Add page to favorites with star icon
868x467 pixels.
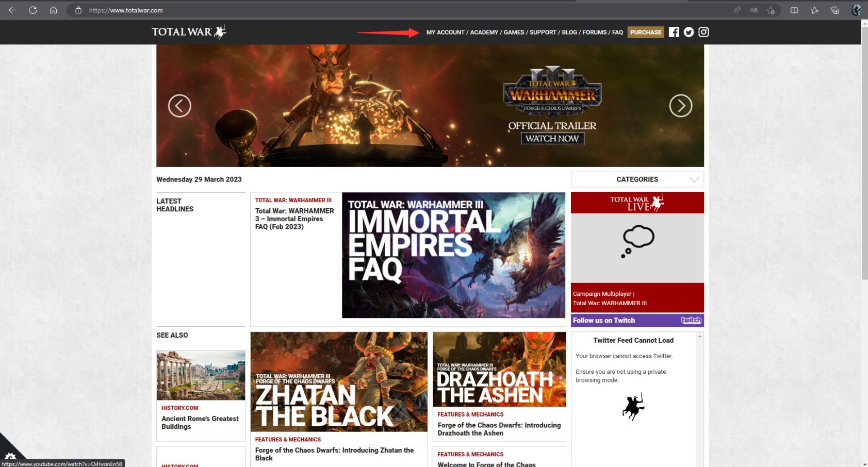point(771,10)
